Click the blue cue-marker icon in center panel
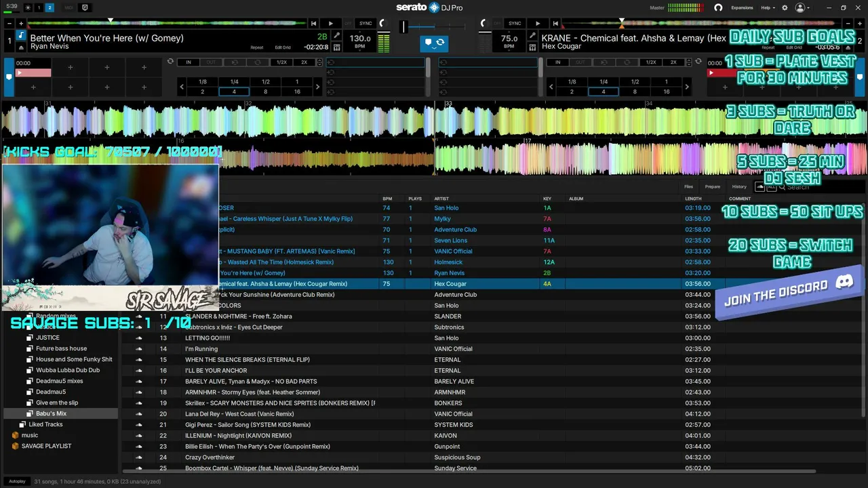 coord(428,42)
